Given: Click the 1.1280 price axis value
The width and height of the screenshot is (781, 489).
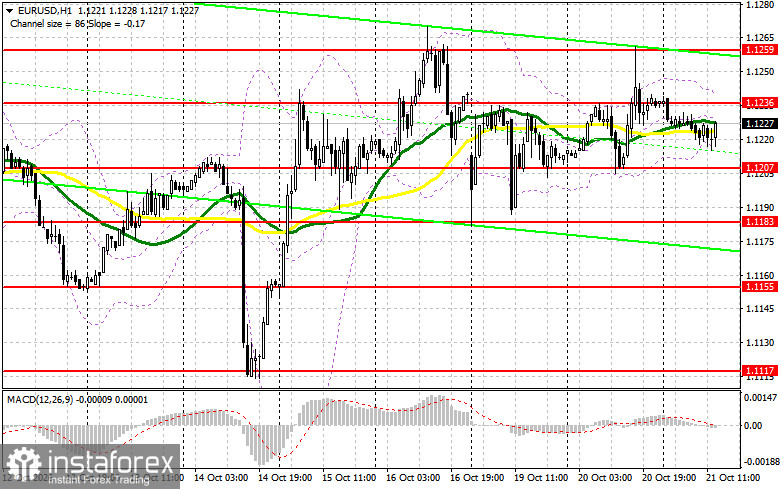Looking at the screenshot, I should [x=760, y=5].
